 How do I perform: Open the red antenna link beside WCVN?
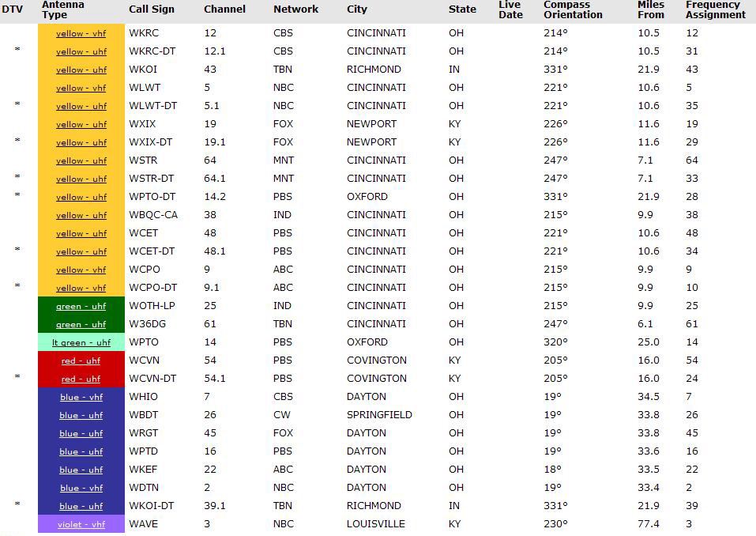[x=81, y=360]
